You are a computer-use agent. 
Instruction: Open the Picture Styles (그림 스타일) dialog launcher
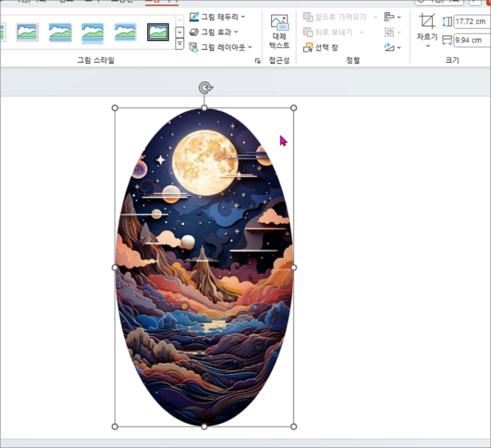point(258,60)
